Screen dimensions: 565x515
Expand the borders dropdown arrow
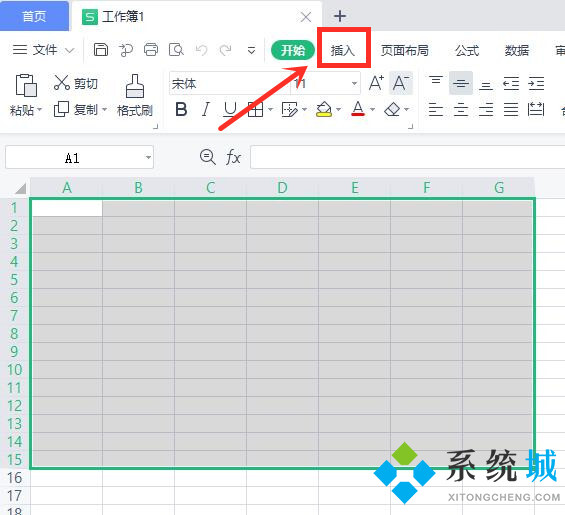(x=271, y=109)
